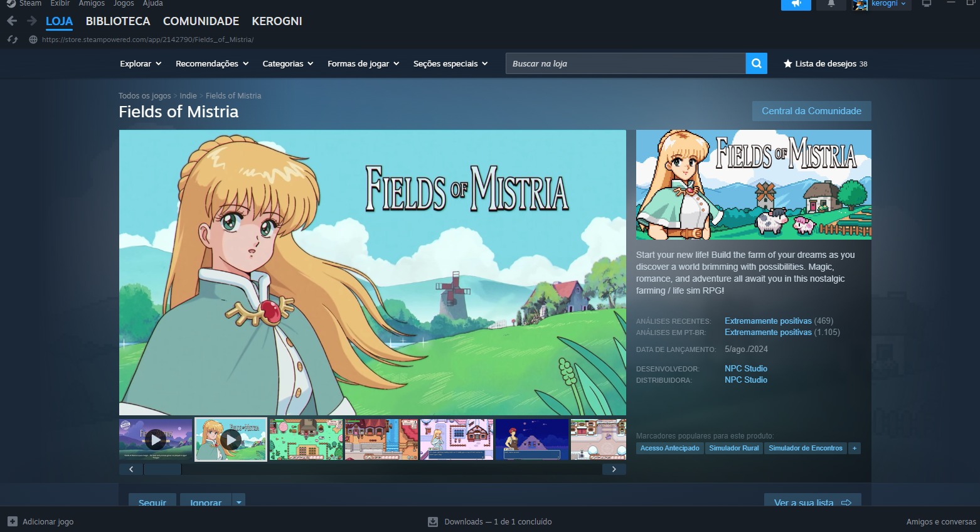Viewport: 980px width, 532px height.
Task: Click the announcements megaphone icon
Action: (796, 4)
